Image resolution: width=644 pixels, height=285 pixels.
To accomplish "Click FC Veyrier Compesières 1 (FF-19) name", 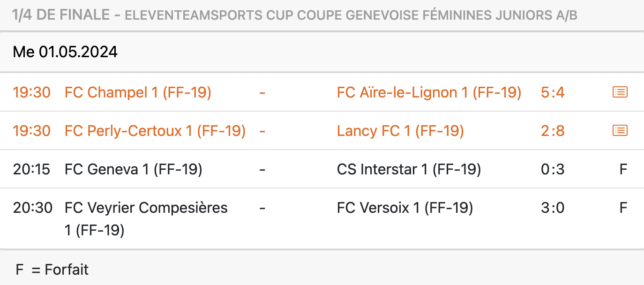I will pos(146,219).
